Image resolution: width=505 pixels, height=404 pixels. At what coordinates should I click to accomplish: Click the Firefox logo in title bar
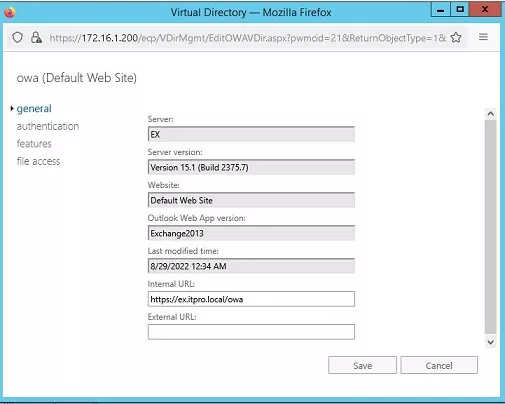10,12
